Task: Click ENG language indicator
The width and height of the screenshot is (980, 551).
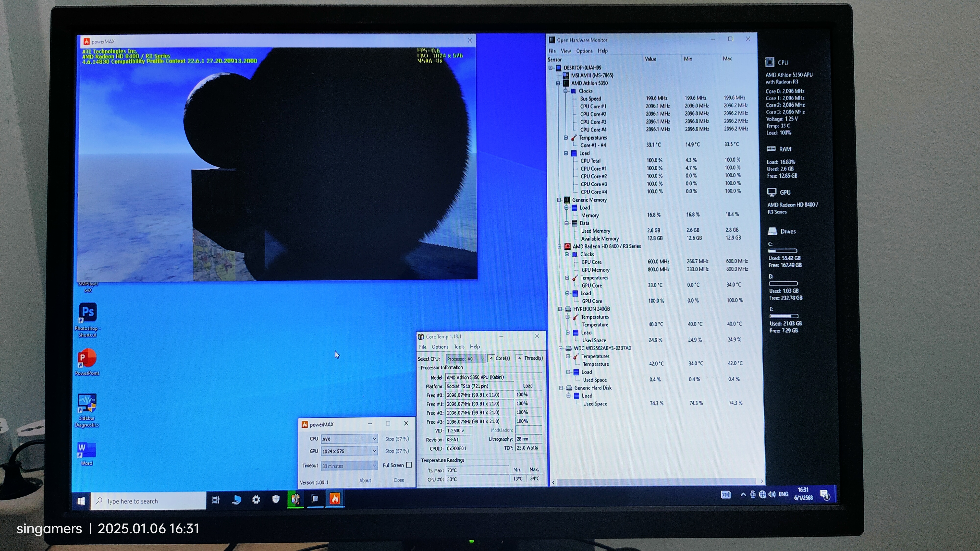Action: click(x=783, y=494)
